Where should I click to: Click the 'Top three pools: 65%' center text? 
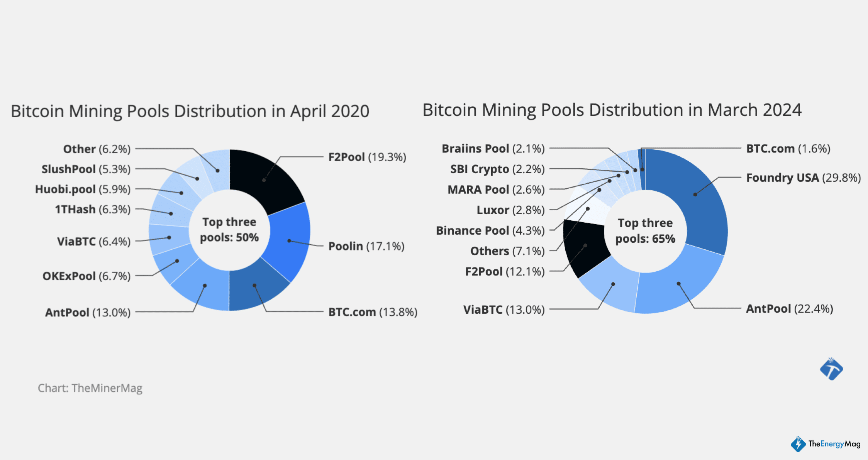(x=645, y=231)
